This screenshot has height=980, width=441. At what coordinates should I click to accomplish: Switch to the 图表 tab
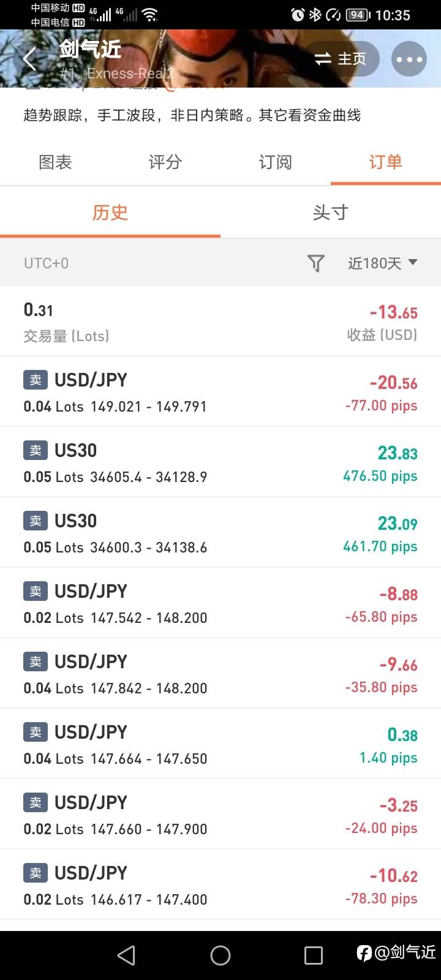pyautogui.click(x=55, y=162)
